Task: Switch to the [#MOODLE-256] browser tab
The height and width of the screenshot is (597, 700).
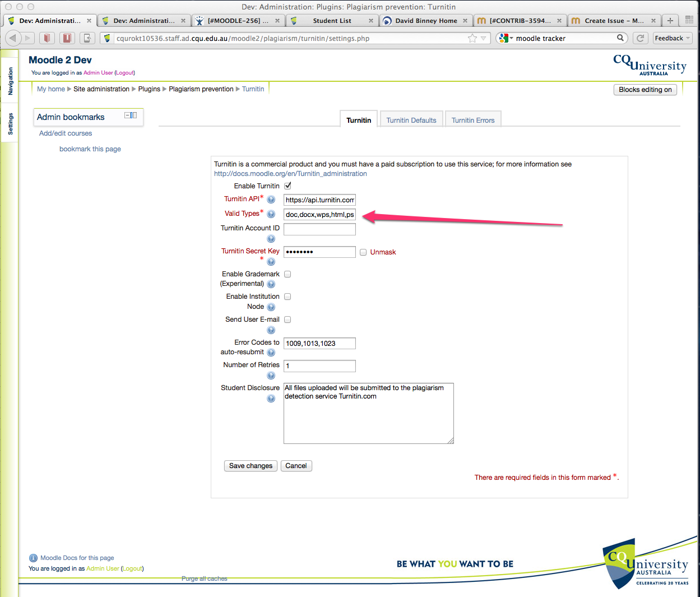Action: coord(238,21)
